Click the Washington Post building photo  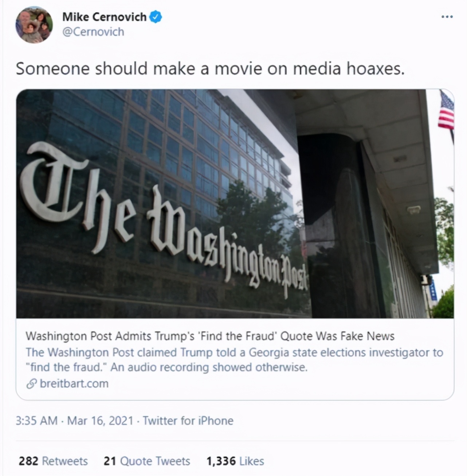tap(235, 204)
